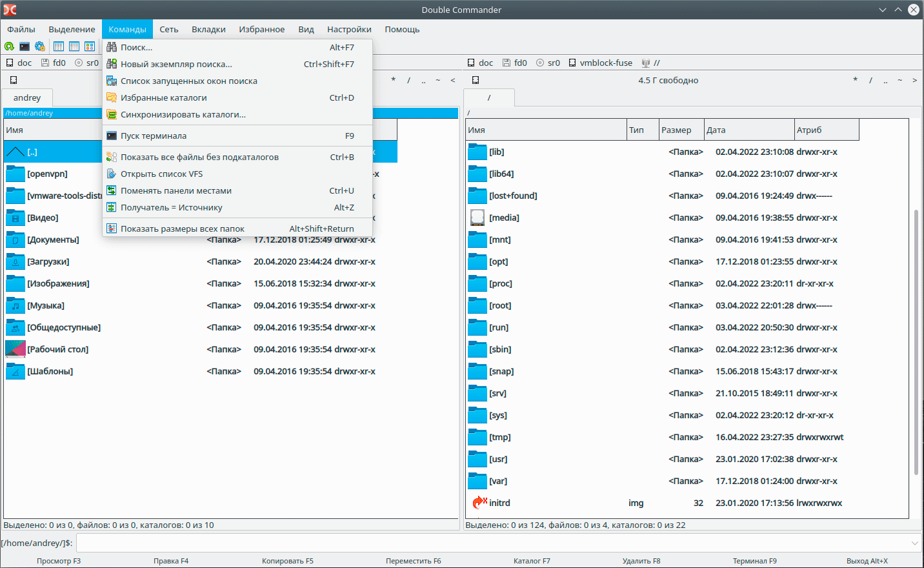Select the fd0 floppy drive in right panel

[x=514, y=63]
